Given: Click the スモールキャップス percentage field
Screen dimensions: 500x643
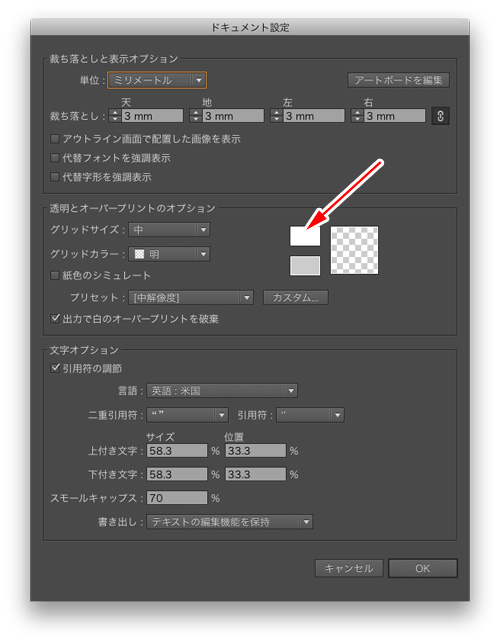Looking at the screenshot, I should 177,498.
